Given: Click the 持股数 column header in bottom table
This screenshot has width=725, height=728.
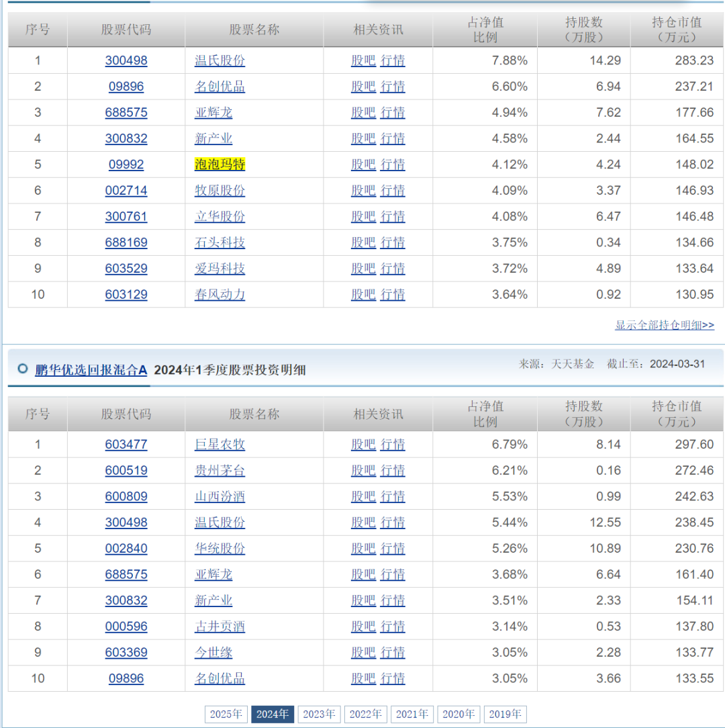Looking at the screenshot, I should 584,414.
